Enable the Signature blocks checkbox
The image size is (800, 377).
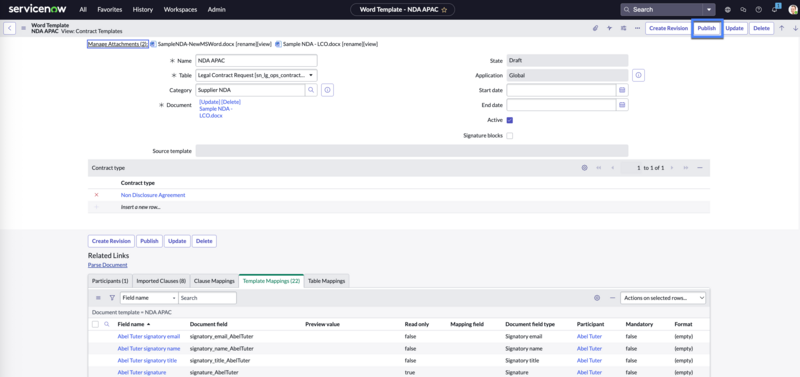click(510, 136)
